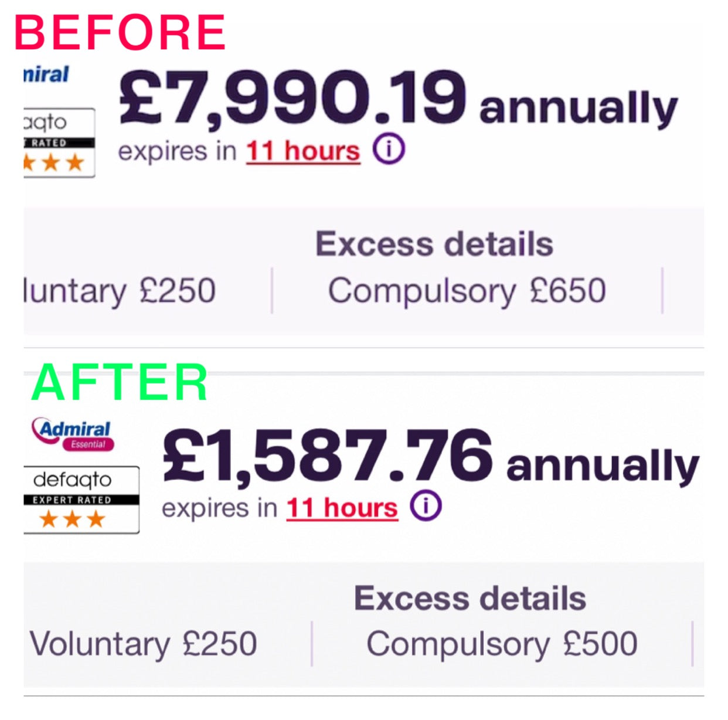Click the cropped Defaqto badge in the top quote
Screen dimensions: 728x720
tap(59, 142)
